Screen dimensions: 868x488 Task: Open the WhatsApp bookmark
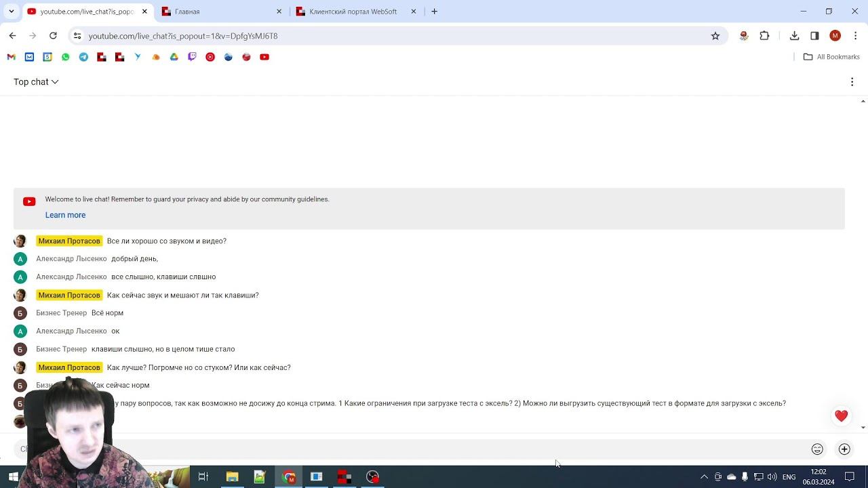tap(65, 57)
